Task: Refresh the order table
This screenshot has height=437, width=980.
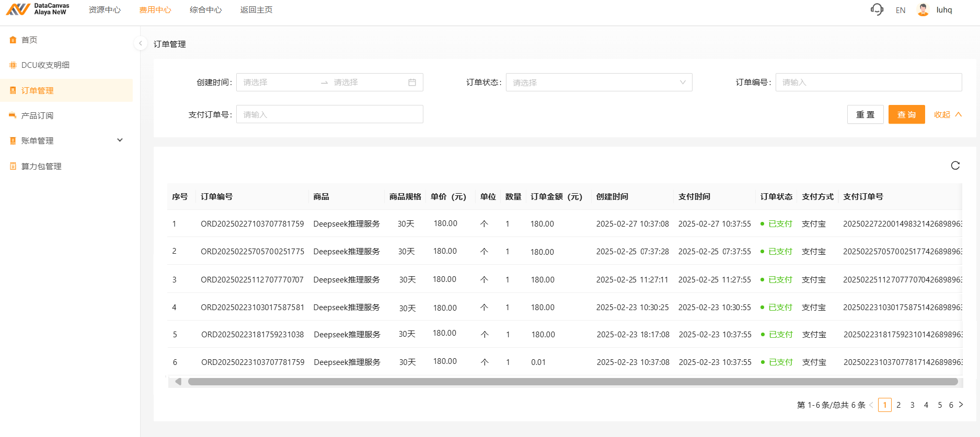Action: [x=955, y=166]
